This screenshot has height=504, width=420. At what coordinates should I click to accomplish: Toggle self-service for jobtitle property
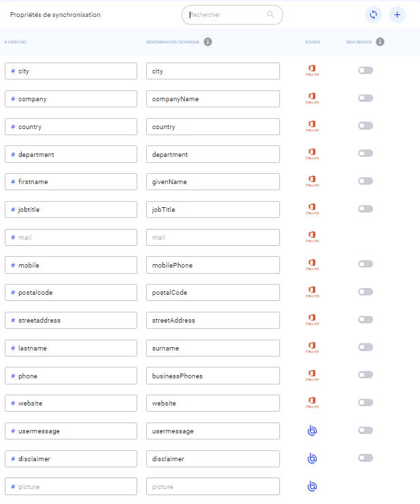(x=366, y=209)
